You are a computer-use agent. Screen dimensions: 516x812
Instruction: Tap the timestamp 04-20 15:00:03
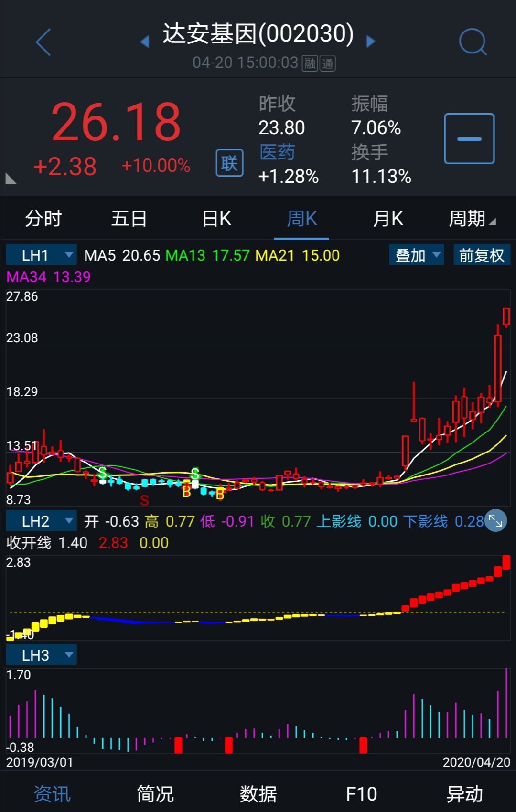(245, 63)
